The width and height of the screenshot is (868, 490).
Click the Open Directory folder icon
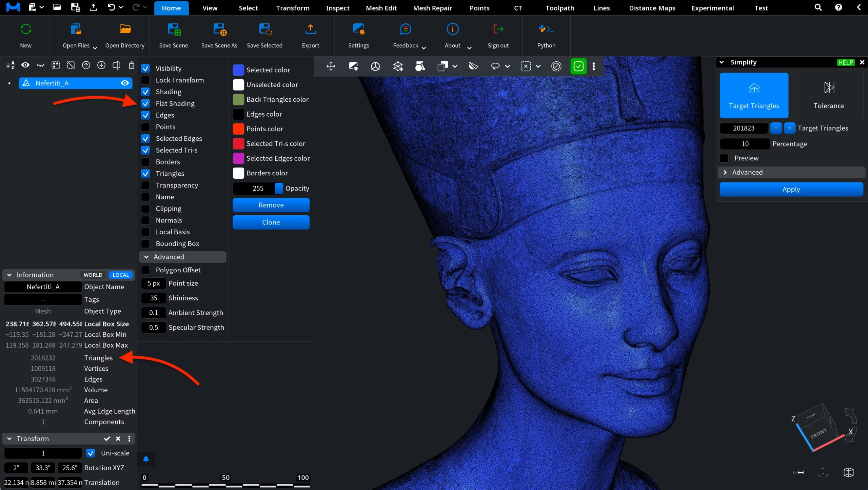pyautogui.click(x=125, y=29)
